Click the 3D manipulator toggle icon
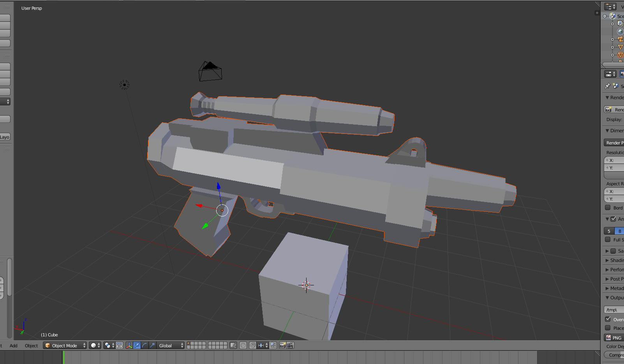The image size is (624, 364). click(129, 345)
